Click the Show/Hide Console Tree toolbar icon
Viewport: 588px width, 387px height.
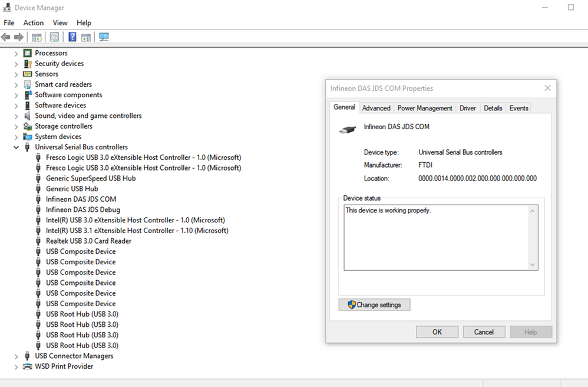pyautogui.click(x=37, y=37)
